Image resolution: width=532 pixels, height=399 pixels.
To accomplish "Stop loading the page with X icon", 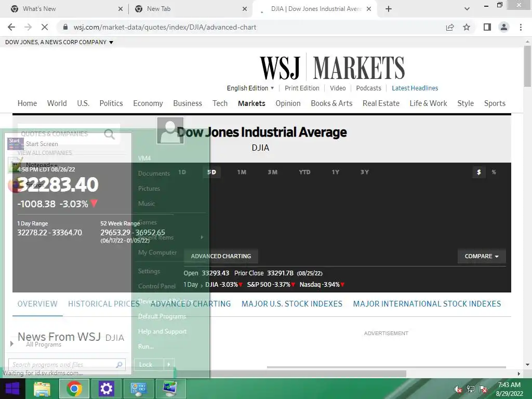I will click(45, 27).
